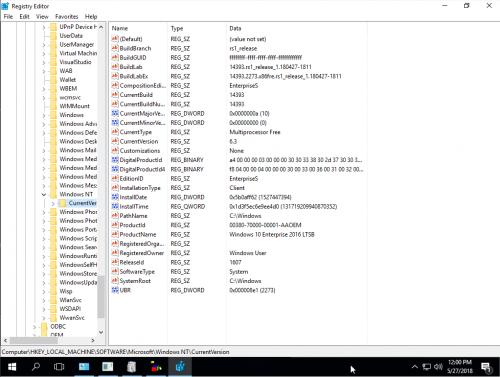Screen dimensions: 500x377
Task: Click the UBR DWORD value icon
Action: tap(115, 290)
